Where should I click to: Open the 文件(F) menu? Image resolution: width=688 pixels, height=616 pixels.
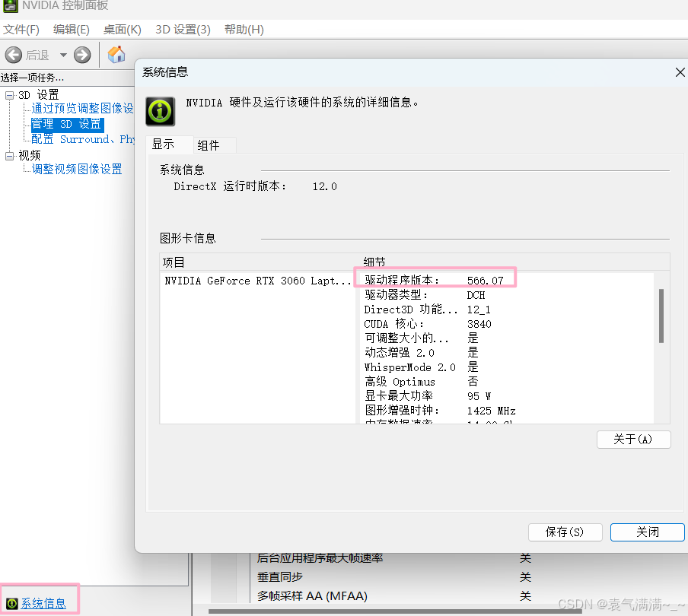[x=21, y=30]
